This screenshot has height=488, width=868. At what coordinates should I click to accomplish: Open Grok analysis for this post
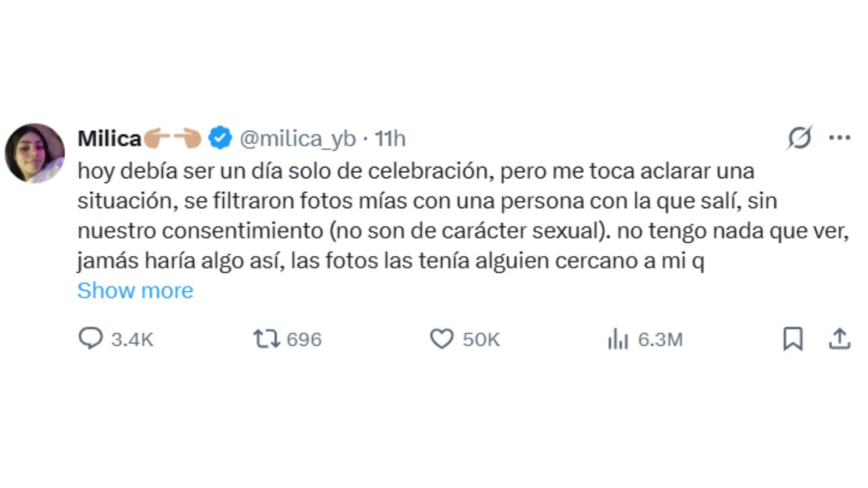[800, 138]
